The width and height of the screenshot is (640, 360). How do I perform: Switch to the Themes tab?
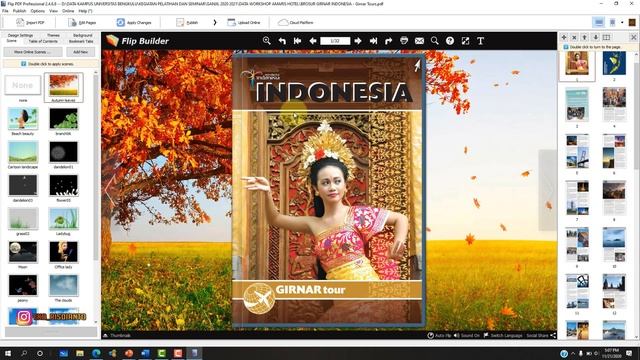[x=53, y=36]
